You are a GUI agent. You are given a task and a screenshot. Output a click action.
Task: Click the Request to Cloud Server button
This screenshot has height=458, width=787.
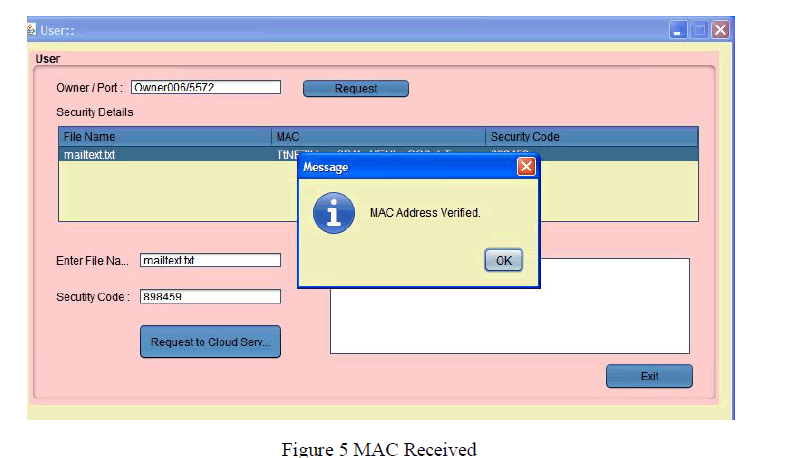210,342
